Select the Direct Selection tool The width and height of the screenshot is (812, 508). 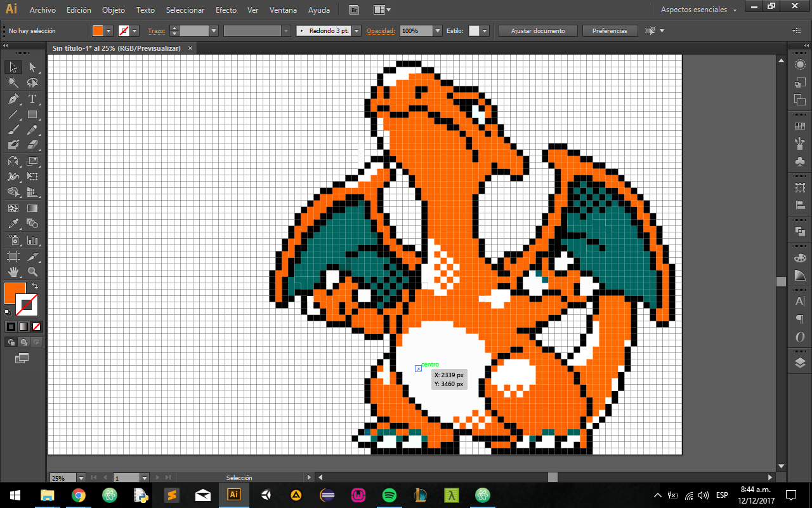coord(32,67)
